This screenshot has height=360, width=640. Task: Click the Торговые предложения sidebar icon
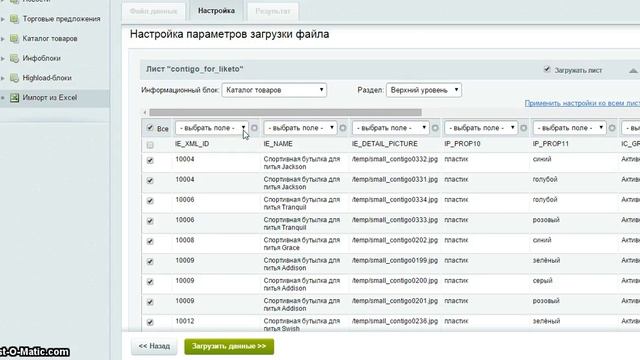14,19
